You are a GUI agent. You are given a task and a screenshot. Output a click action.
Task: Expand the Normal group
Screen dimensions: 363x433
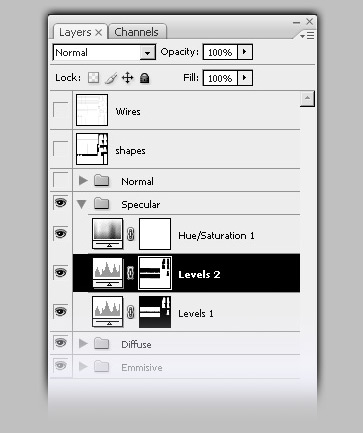click(83, 181)
